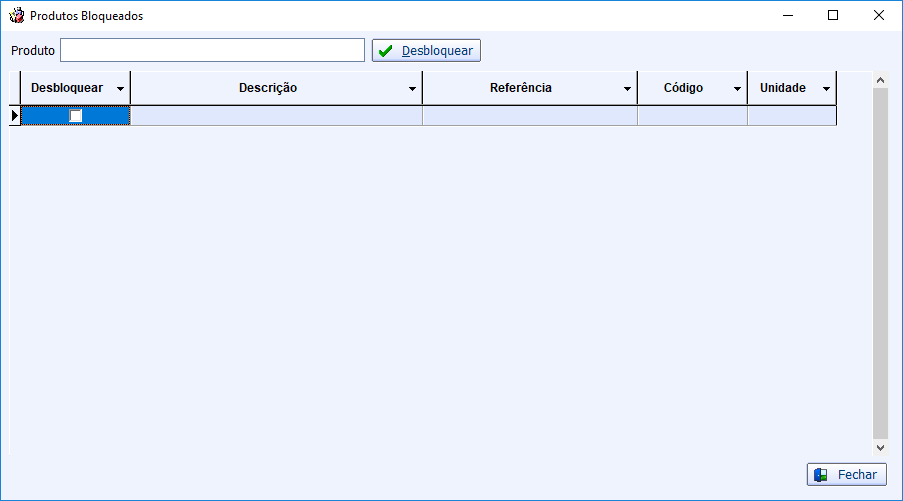This screenshot has height=501, width=903.
Task: Show the Código column dropdown arrow
Action: pyautogui.click(x=737, y=89)
